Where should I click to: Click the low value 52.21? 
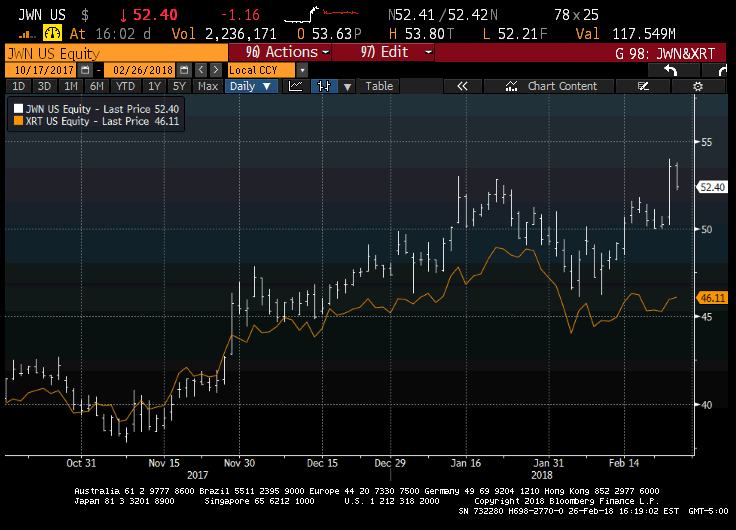518,34
